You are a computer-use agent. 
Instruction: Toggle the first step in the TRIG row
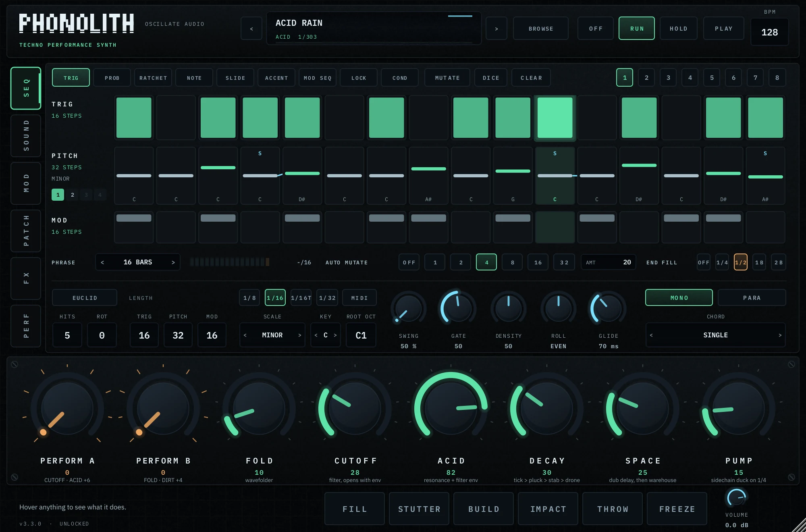[x=134, y=118]
